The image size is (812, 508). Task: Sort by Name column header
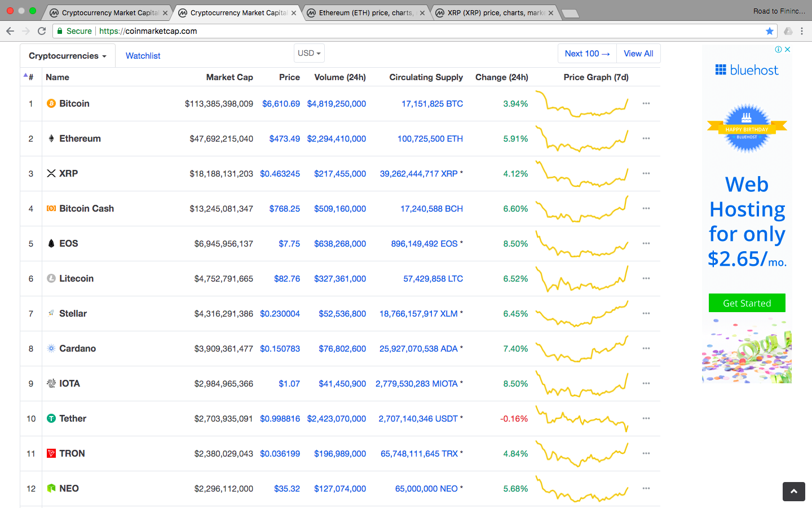58,77
